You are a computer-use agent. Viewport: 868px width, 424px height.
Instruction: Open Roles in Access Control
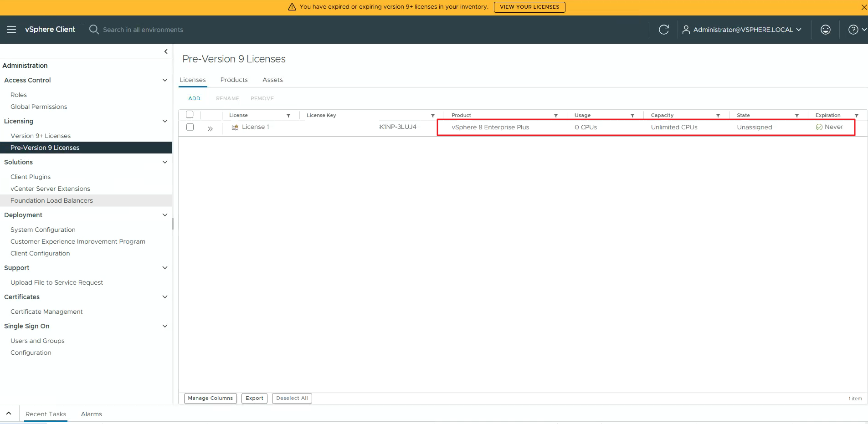point(19,95)
